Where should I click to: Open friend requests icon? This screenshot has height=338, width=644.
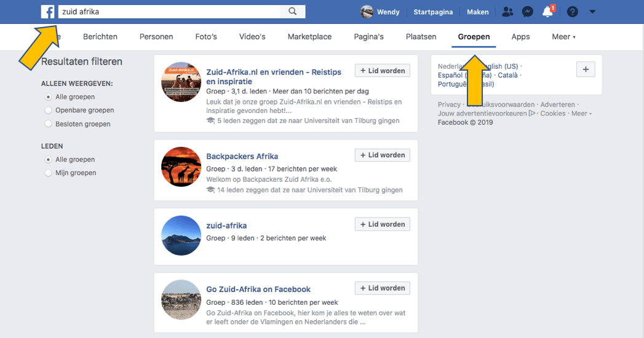point(507,12)
